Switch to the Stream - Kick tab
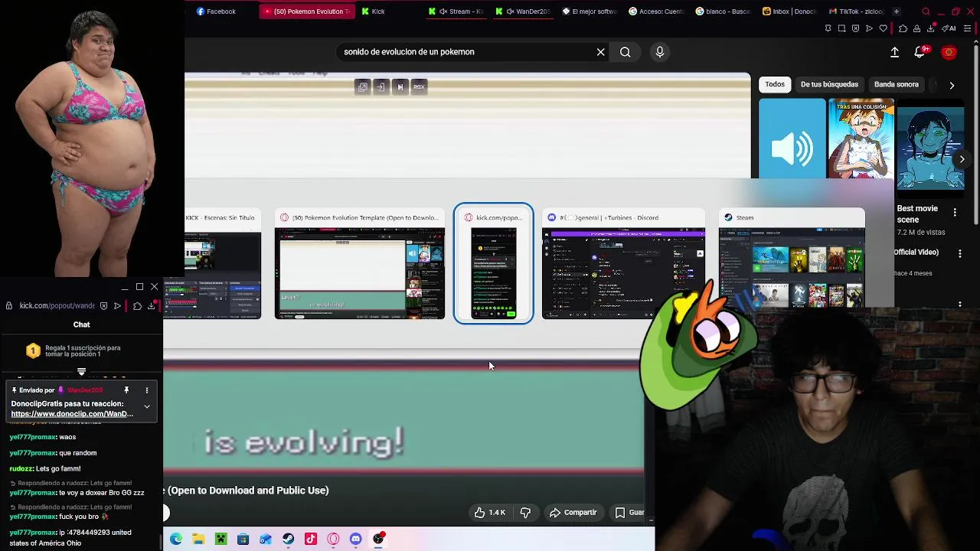The image size is (980, 551). [456, 11]
